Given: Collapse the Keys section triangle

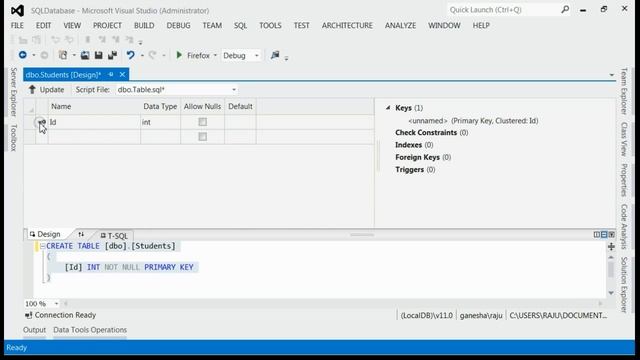Looking at the screenshot, I should point(388,108).
